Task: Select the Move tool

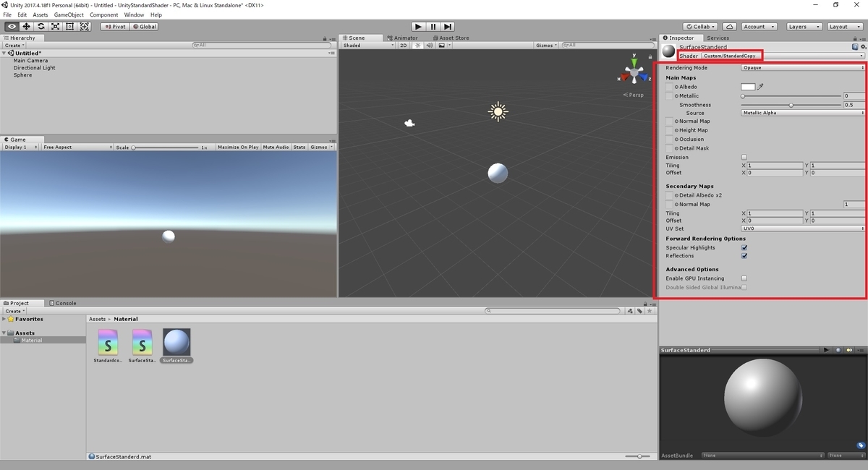Action: (27, 27)
